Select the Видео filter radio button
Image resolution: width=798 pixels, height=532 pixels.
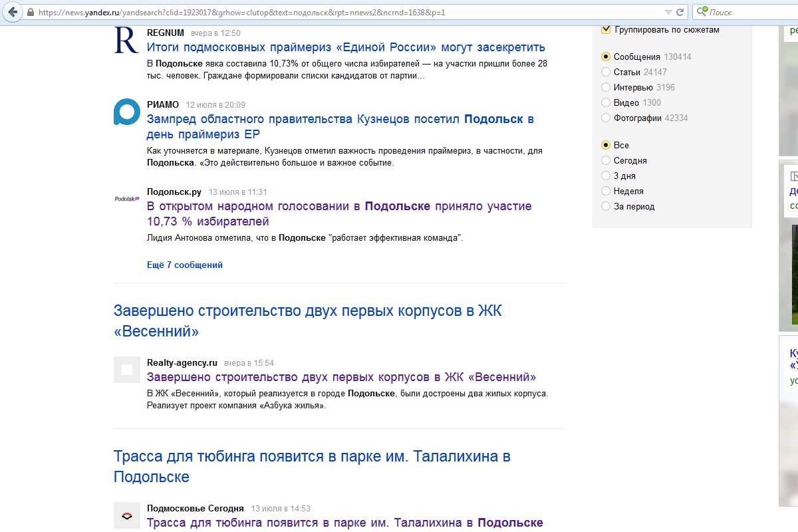coord(606,102)
